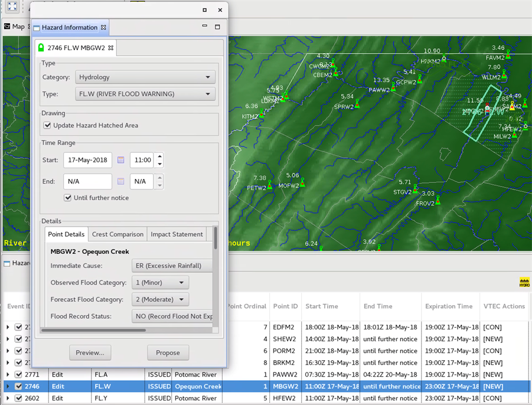Screen dimensions: 532x405
Task: Open the End date calendar picker
Action: 121,181
